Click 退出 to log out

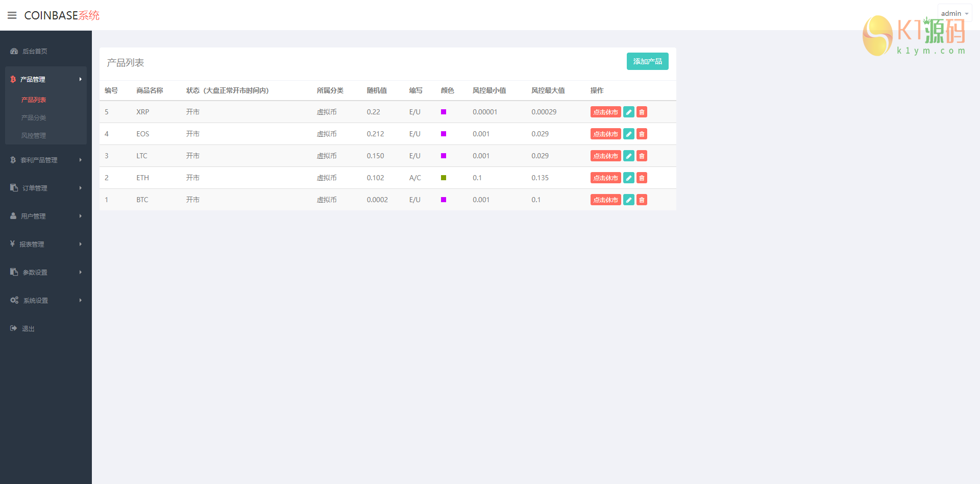28,328
